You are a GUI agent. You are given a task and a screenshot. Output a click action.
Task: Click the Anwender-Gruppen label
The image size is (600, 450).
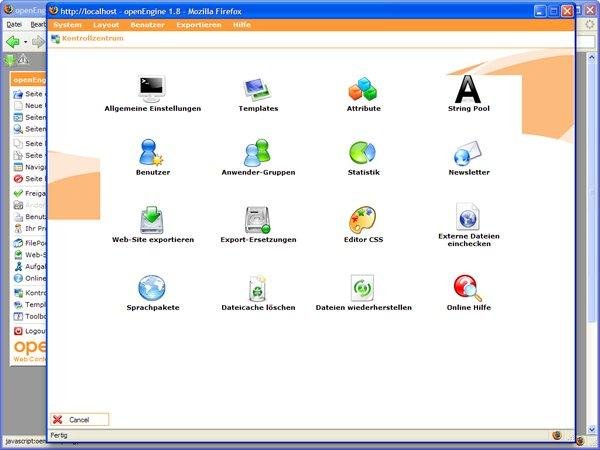[258, 173]
